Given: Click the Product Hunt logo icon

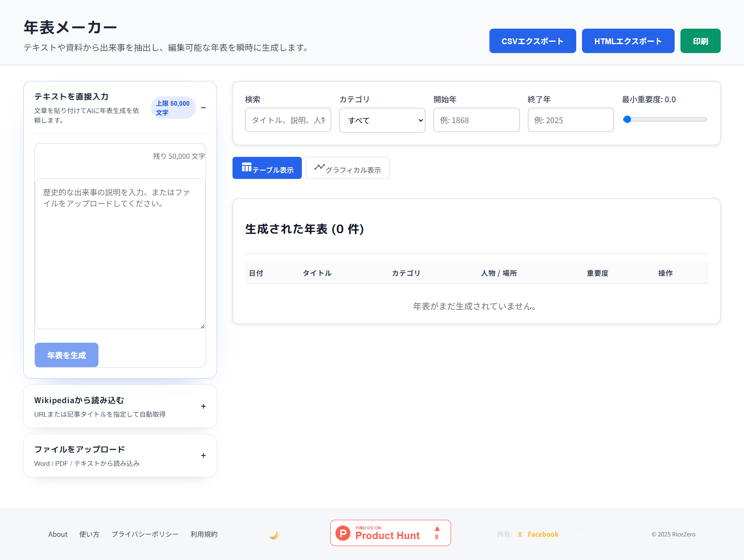Looking at the screenshot, I should (343, 533).
